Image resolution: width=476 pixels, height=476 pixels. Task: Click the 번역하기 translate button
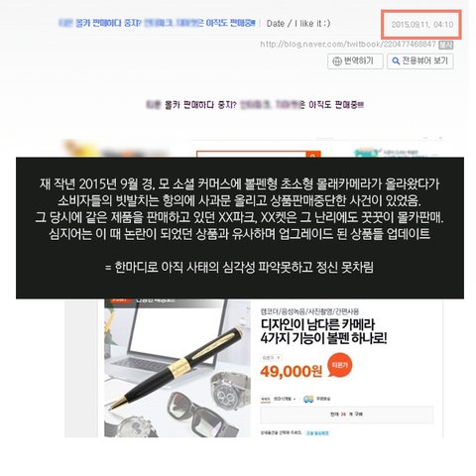[355, 61]
